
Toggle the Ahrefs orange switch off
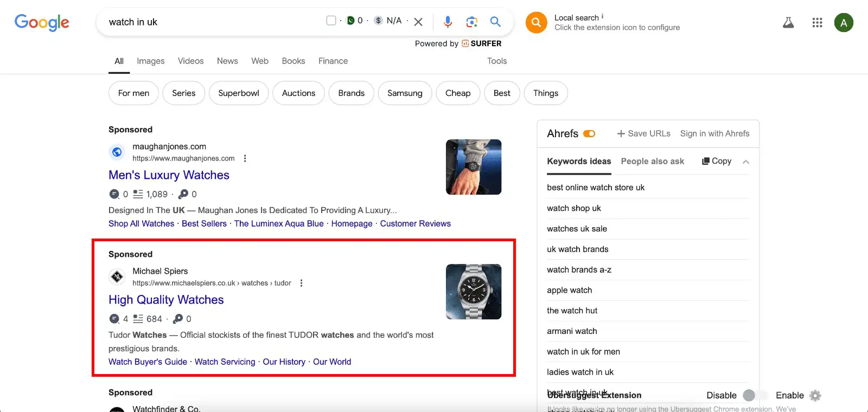[x=589, y=134]
